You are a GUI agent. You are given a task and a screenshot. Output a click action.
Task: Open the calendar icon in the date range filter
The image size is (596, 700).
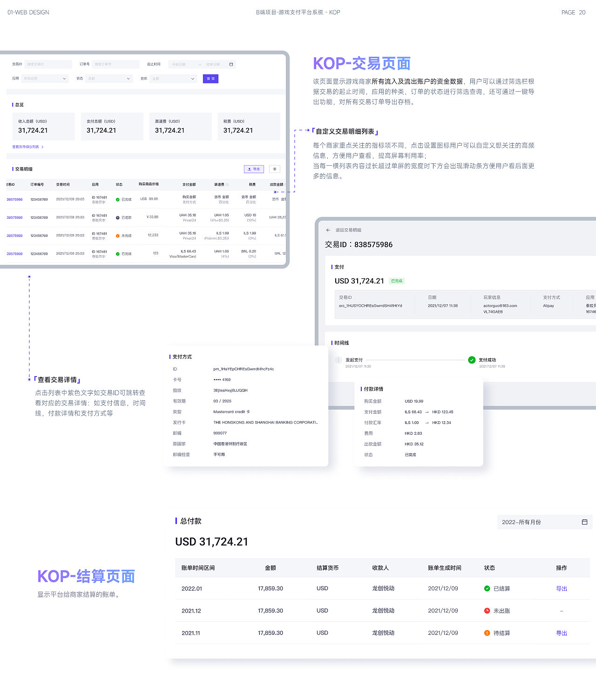(x=231, y=64)
